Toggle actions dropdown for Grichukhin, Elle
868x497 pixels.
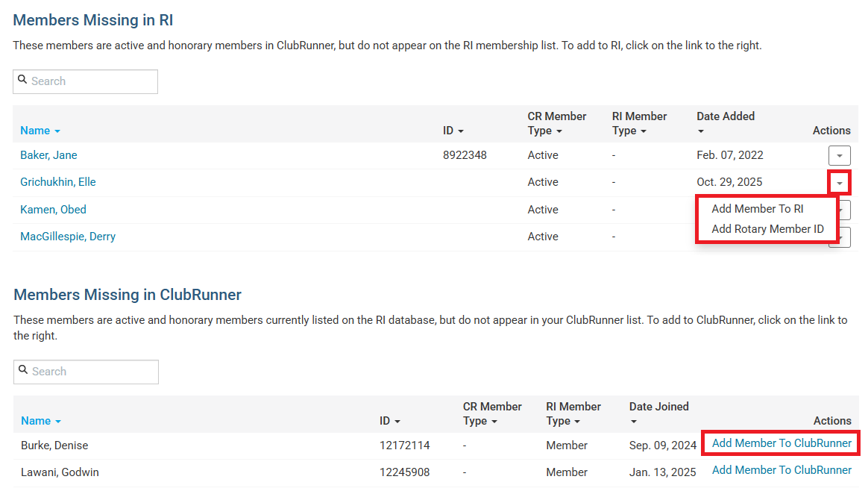[x=839, y=183]
